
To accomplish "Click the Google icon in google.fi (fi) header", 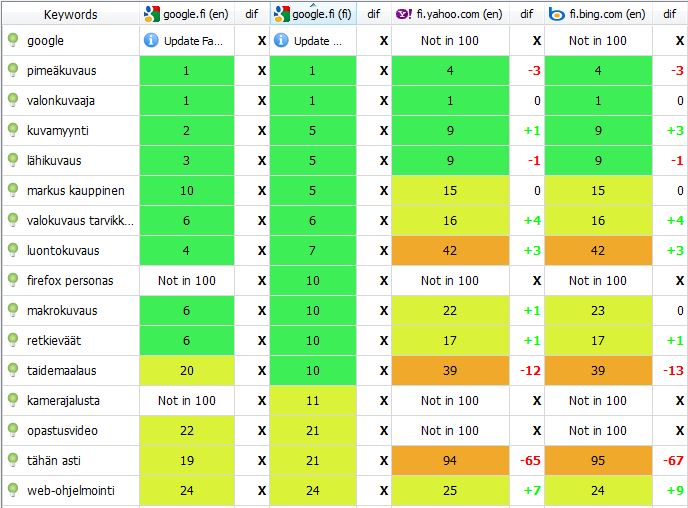I will [x=281, y=14].
